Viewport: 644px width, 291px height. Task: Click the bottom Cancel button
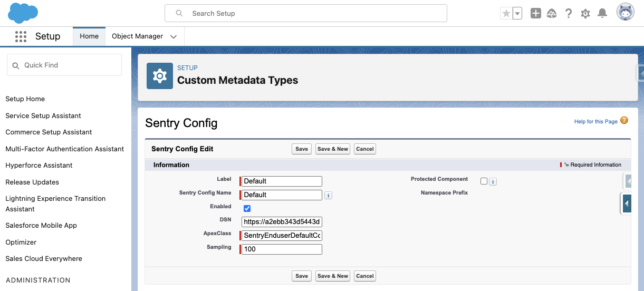click(365, 276)
